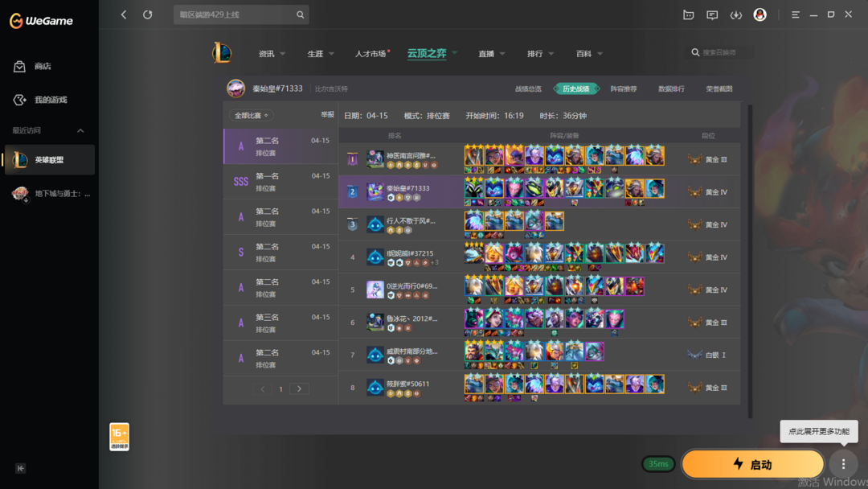Click the 秦始皇#71333 profile avatar
868x489 pixels.
(235, 88)
